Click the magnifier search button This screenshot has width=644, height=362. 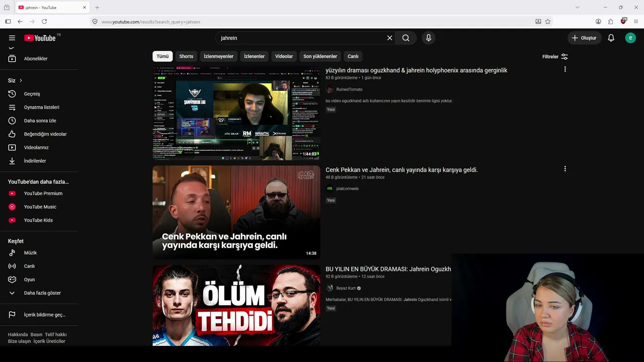[406, 38]
